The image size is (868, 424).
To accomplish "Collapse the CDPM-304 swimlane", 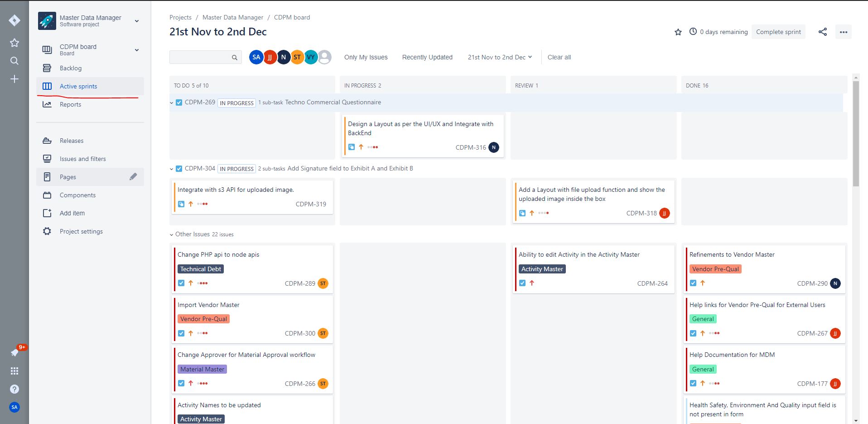I will click(x=172, y=169).
